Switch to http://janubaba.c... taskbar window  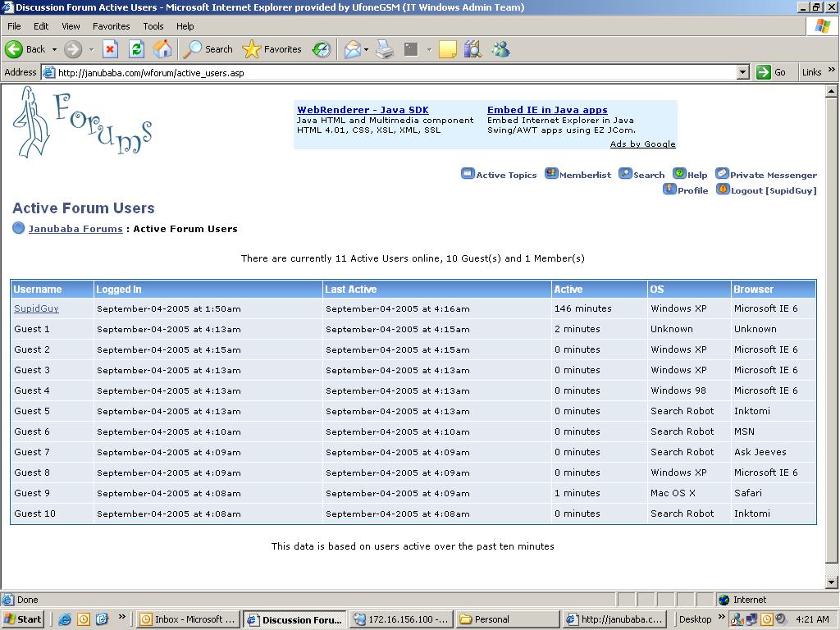(x=614, y=619)
